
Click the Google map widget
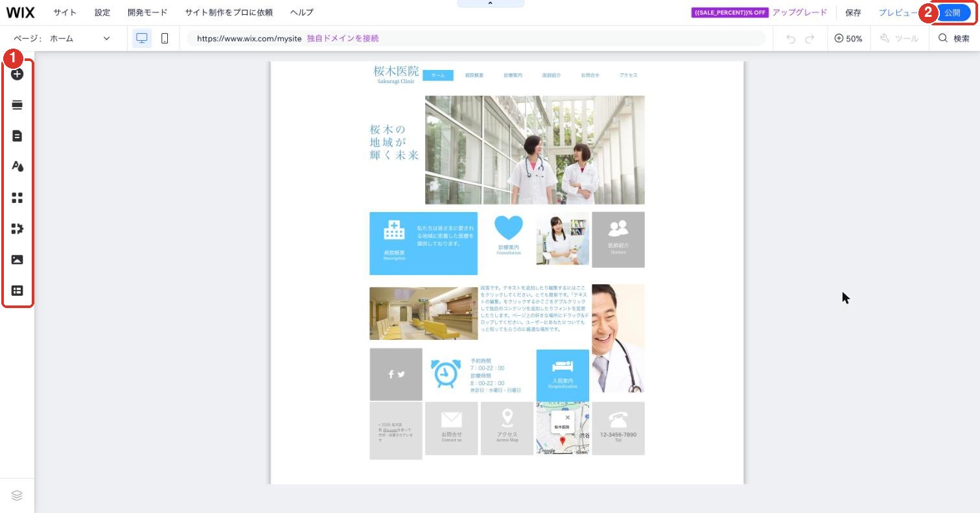(x=563, y=428)
